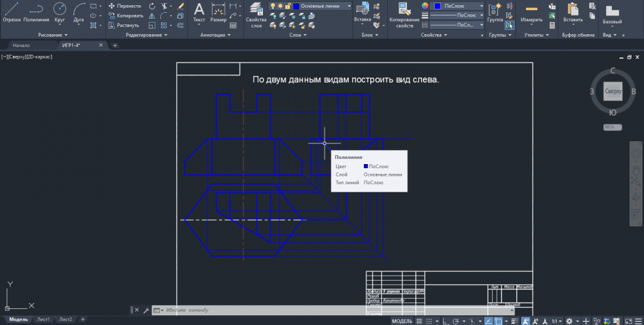
Task: Toggle polar tracking in status bar
Action: tap(455, 321)
